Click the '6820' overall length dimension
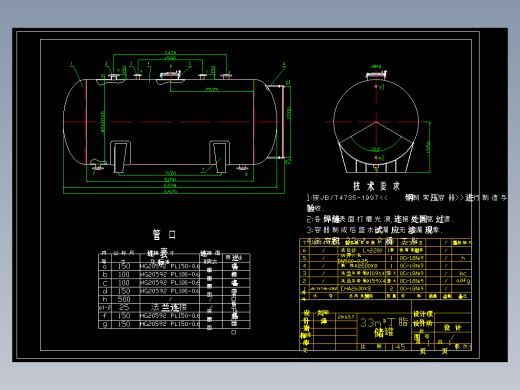The image size is (520, 390). click(x=170, y=191)
